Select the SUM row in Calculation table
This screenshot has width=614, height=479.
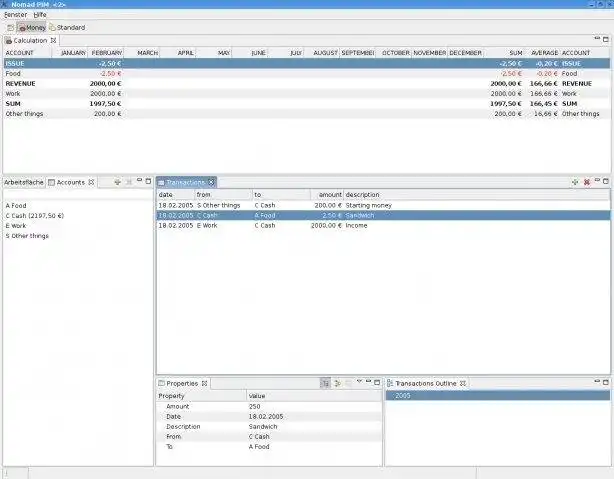(x=307, y=104)
